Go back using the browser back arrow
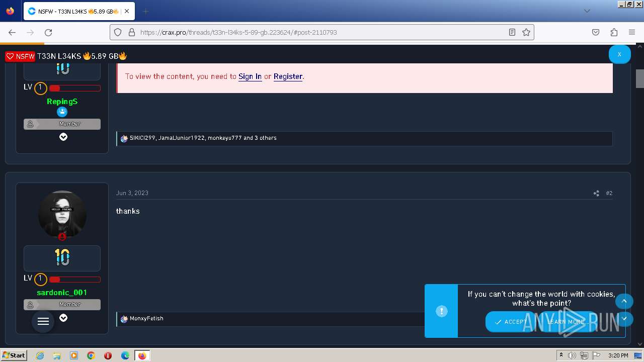This screenshot has height=362, width=644. point(12,32)
